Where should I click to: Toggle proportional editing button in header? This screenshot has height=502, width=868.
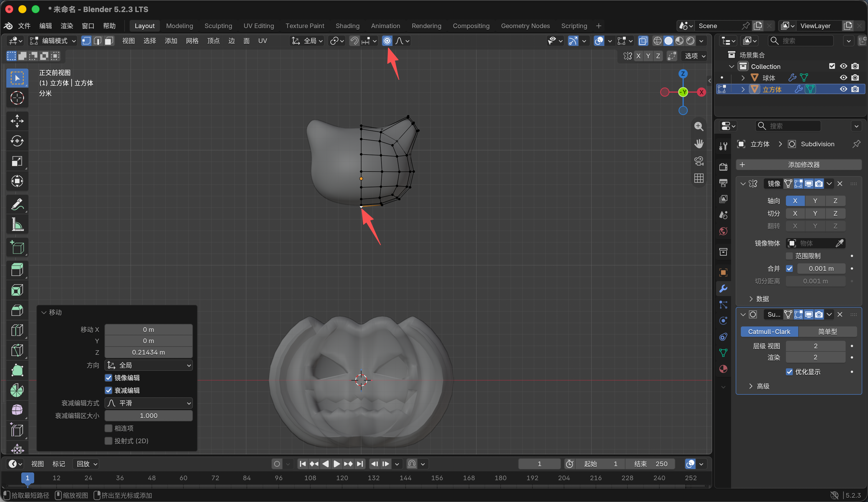[x=387, y=41]
